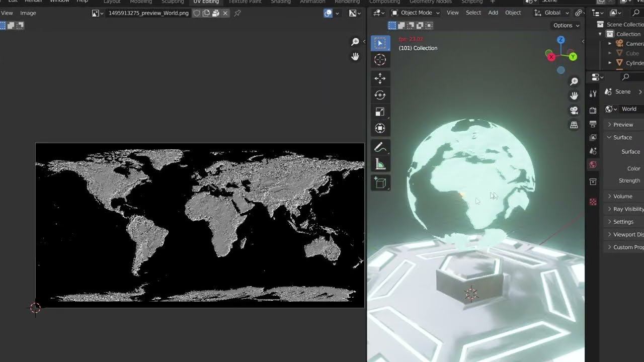Open Render properties tab

click(x=593, y=110)
